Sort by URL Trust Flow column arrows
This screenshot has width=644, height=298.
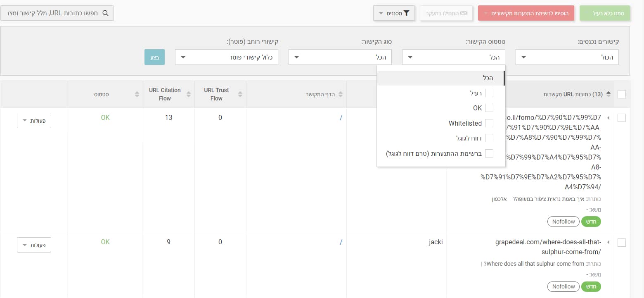pyautogui.click(x=240, y=94)
